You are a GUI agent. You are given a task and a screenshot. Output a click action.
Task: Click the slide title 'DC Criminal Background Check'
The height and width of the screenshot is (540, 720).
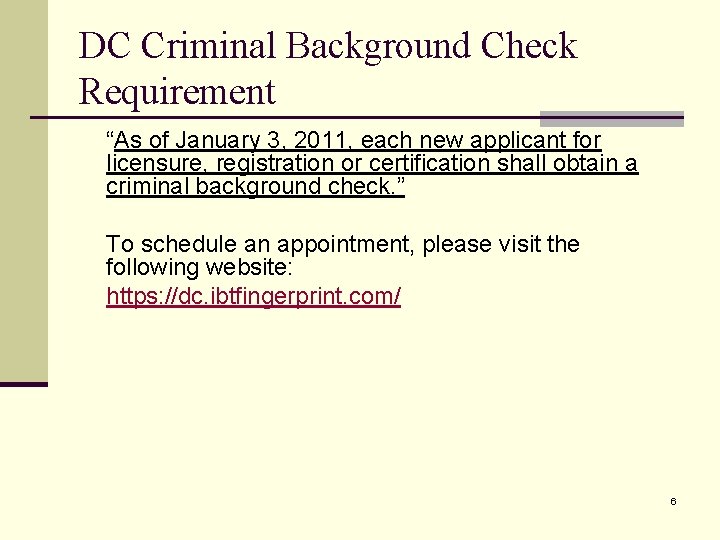pos(328,46)
